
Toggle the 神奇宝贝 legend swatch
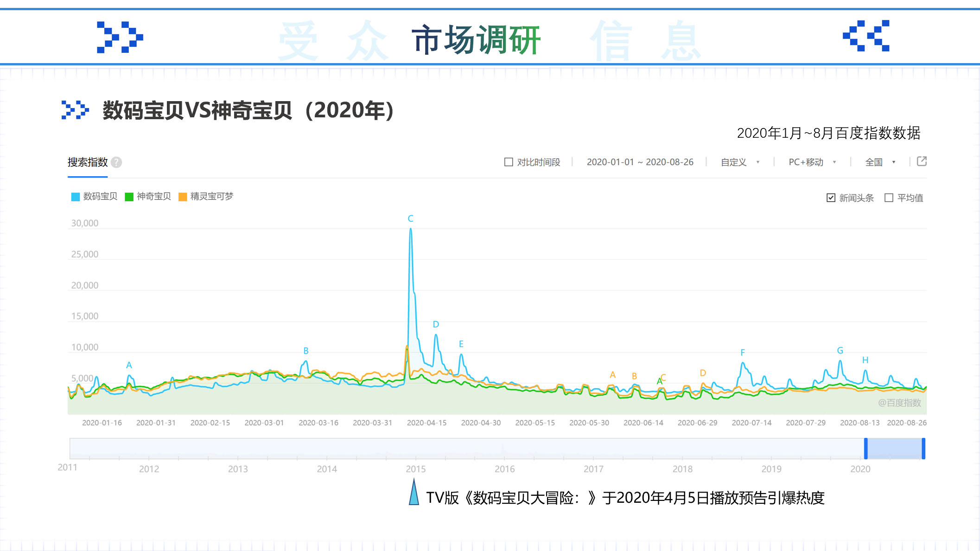[129, 197]
